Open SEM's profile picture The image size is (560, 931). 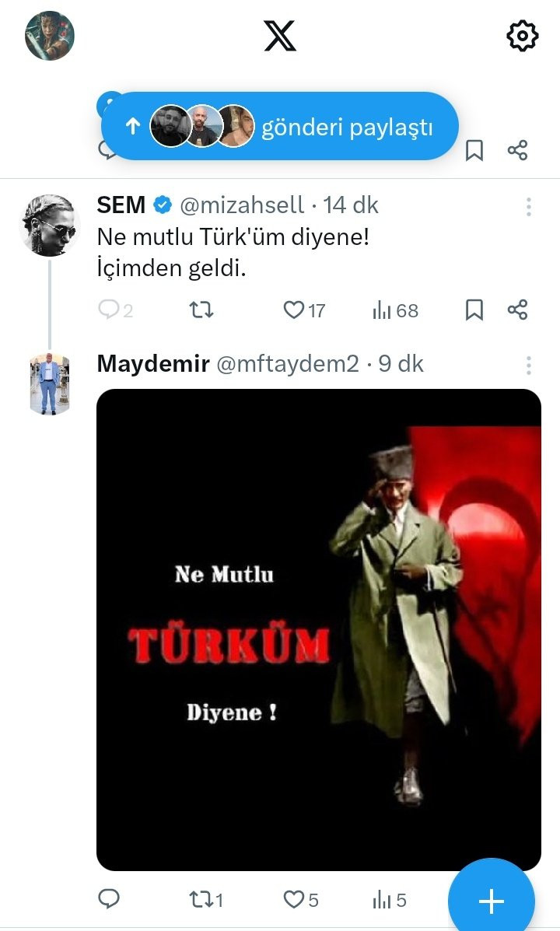click(x=50, y=225)
